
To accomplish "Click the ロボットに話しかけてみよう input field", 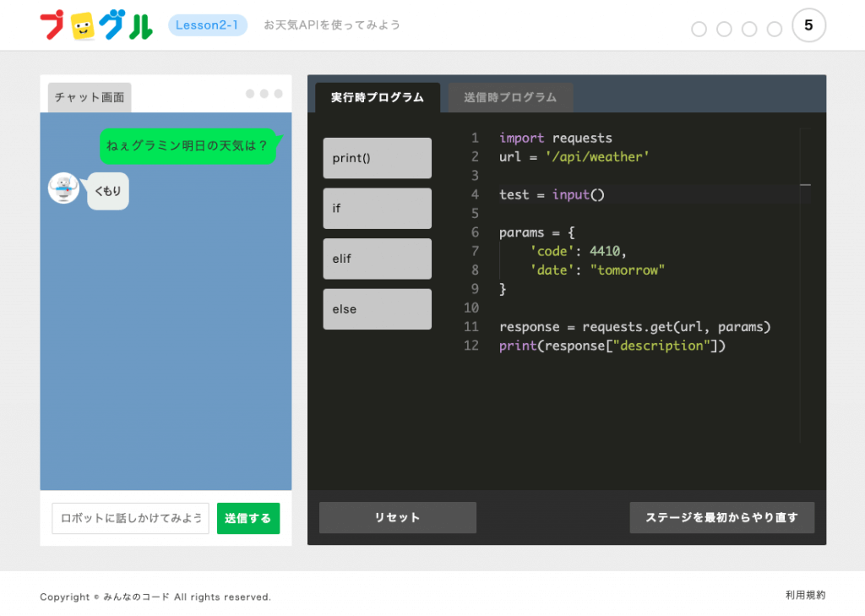I will (x=130, y=518).
